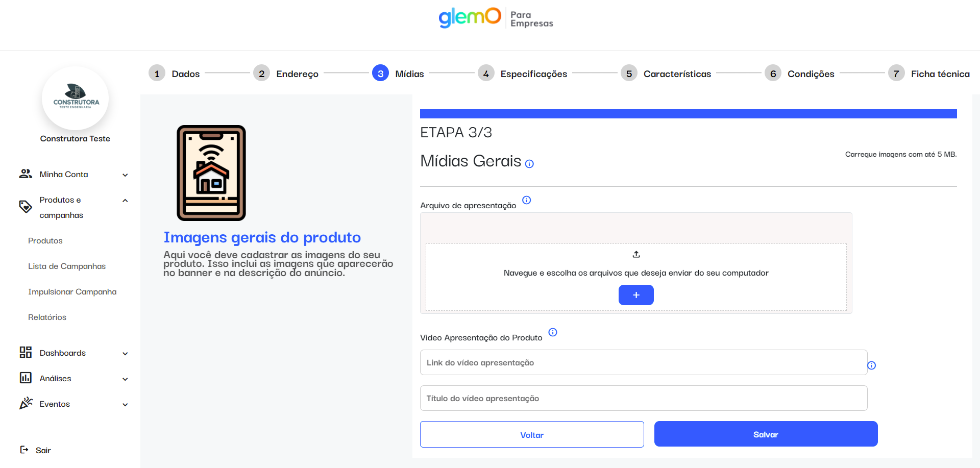The height and width of the screenshot is (468, 980).
Task: Open Lista de Campanhas in the sidebar
Action: pyautogui.click(x=67, y=266)
